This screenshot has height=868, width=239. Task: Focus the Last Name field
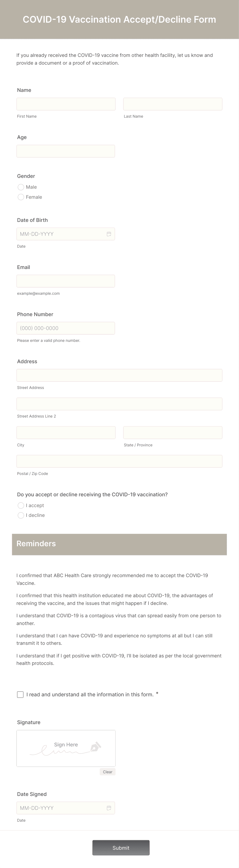173,104
